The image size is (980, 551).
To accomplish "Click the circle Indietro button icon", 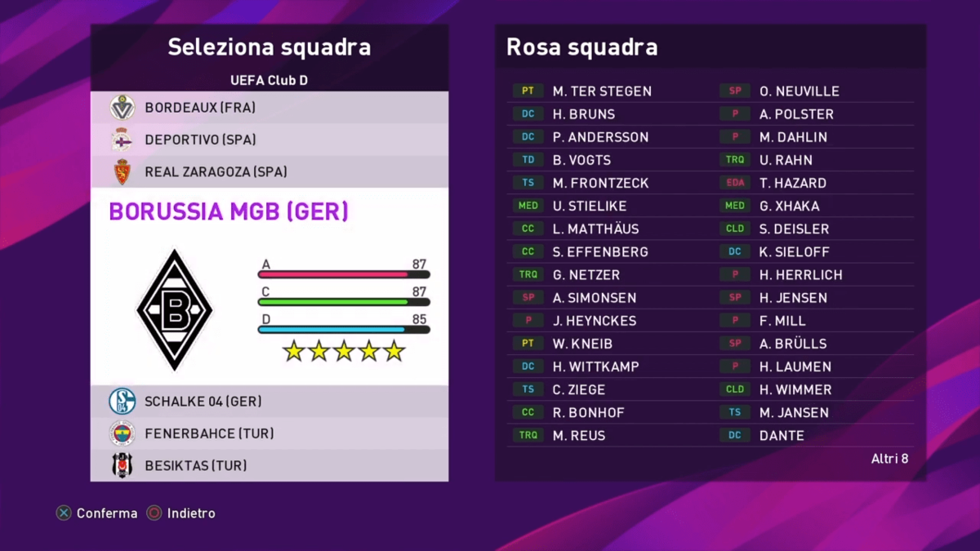I will click(x=154, y=513).
